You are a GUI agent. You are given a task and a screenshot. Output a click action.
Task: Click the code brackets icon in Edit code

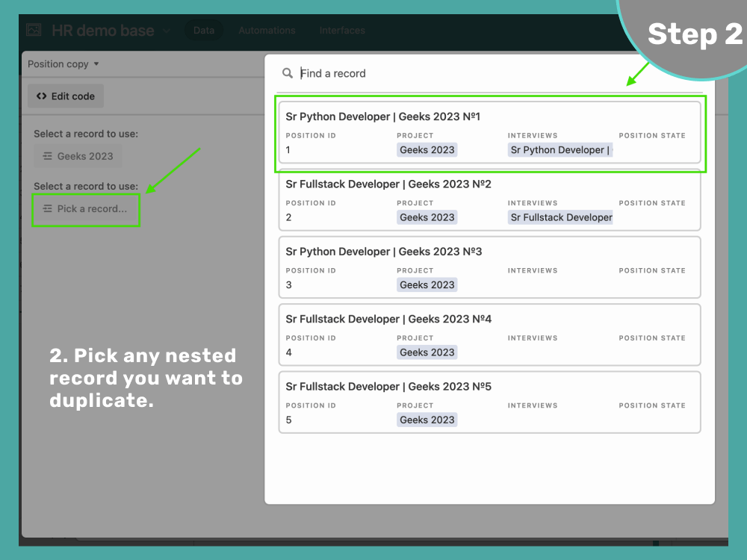[41, 96]
